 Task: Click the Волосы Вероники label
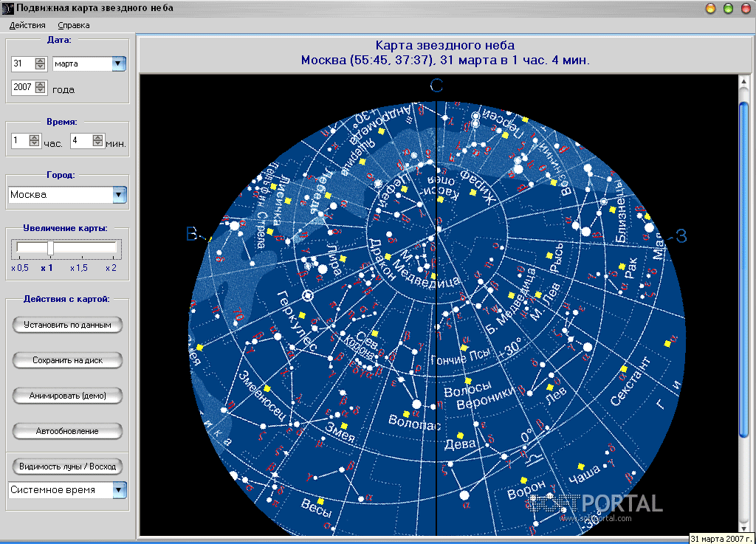coord(479,394)
